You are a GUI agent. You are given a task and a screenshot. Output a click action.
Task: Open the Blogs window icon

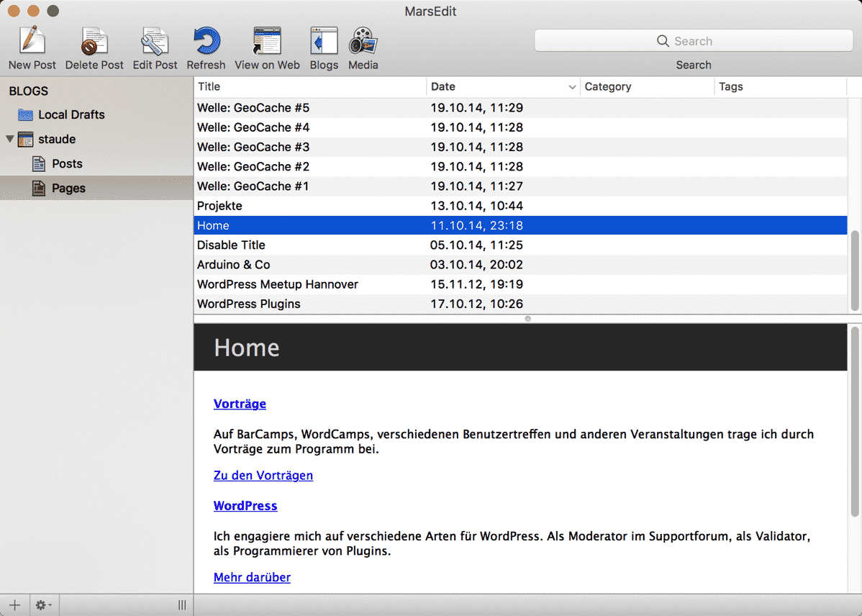pyautogui.click(x=324, y=41)
